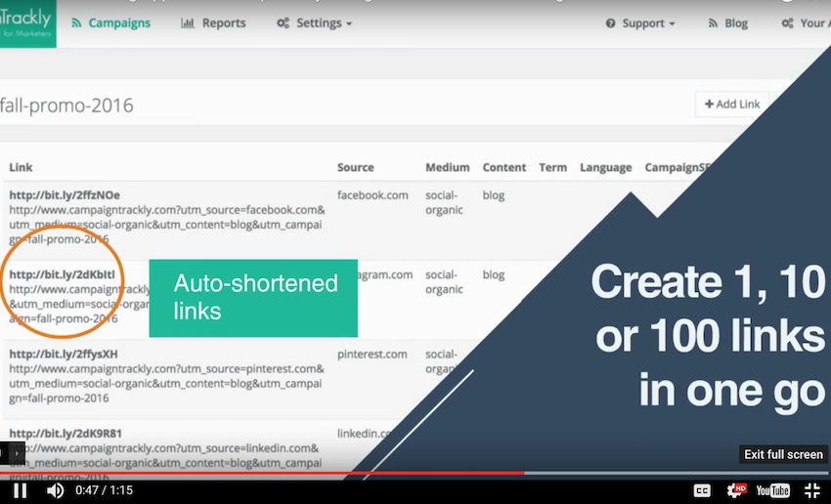The image size is (831, 504).
Task: Select the pinterest.com source cell
Action: pos(372,355)
